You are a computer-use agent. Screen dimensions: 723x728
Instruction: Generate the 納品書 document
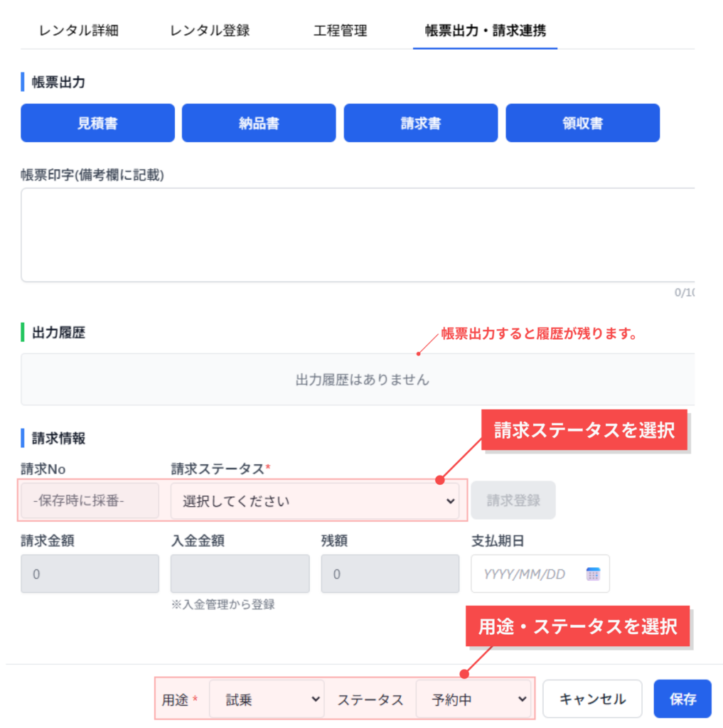tap(259, 123)
